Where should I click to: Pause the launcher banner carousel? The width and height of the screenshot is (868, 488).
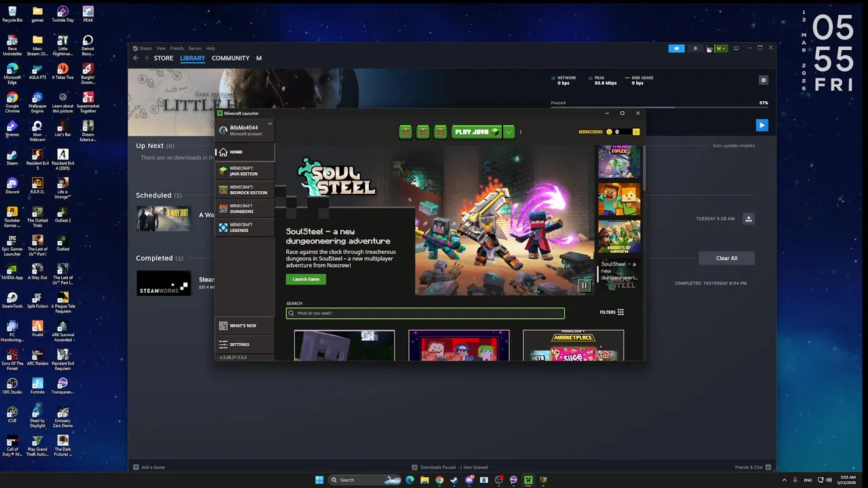coord(584,285)
